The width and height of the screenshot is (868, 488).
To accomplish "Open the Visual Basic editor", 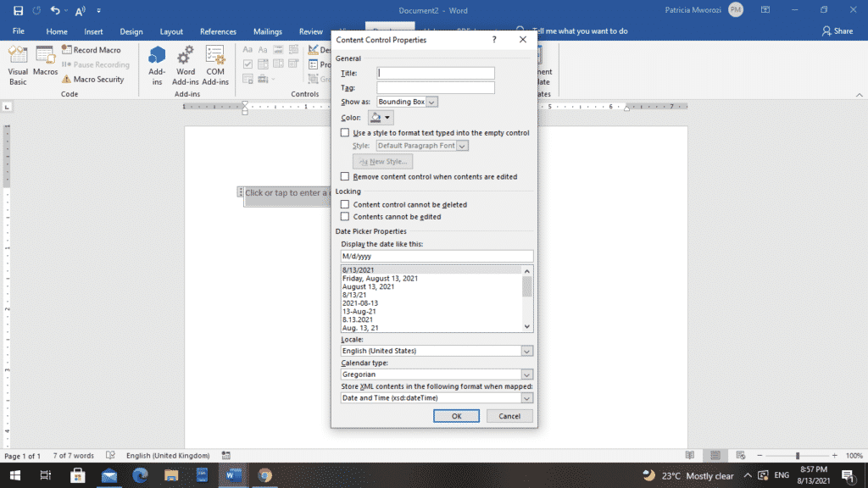I will point(17,63).
